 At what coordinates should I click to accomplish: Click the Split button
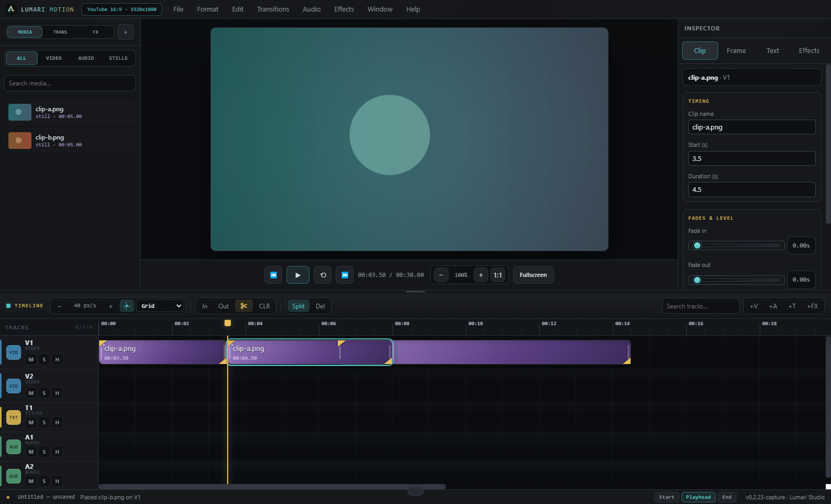[298, 306]
